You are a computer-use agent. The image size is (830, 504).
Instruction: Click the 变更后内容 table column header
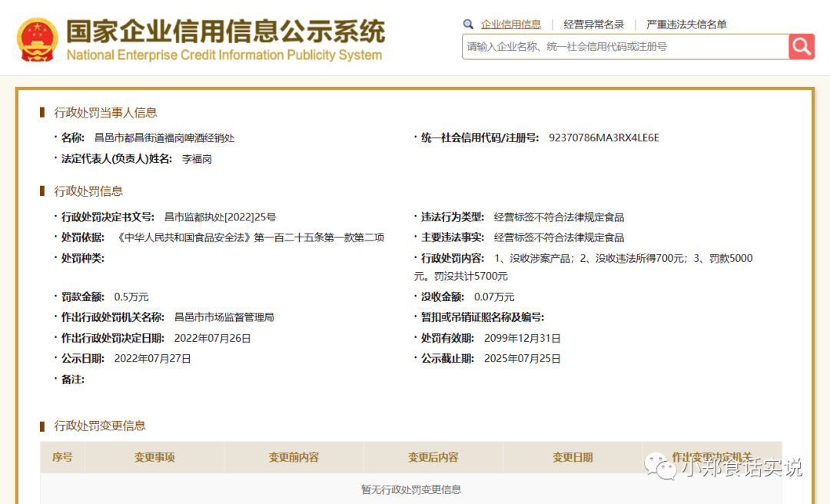click(x=433, y=457)
